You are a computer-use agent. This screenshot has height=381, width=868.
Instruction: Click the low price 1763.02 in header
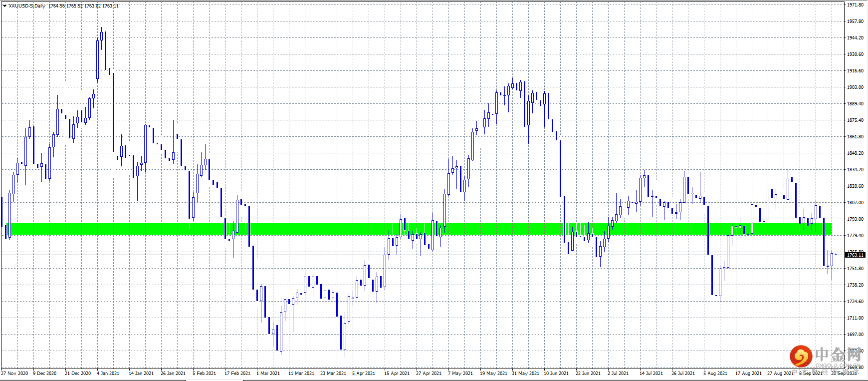pos(93,6)
